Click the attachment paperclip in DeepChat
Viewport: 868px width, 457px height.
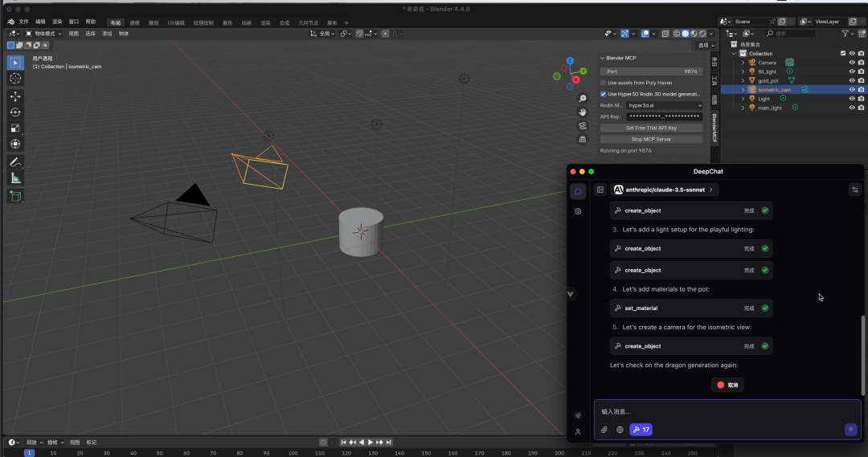pos(604,430)
